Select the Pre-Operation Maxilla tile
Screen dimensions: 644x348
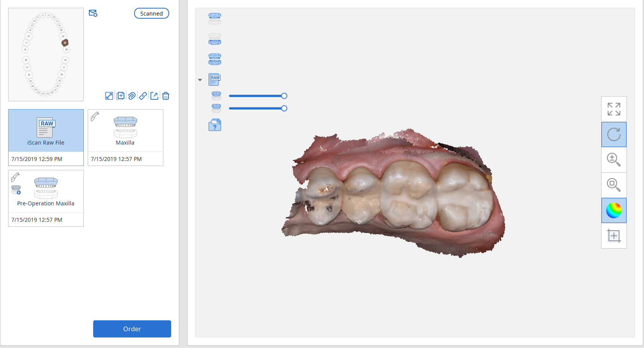pyautogui.click(x=46, y=192)
